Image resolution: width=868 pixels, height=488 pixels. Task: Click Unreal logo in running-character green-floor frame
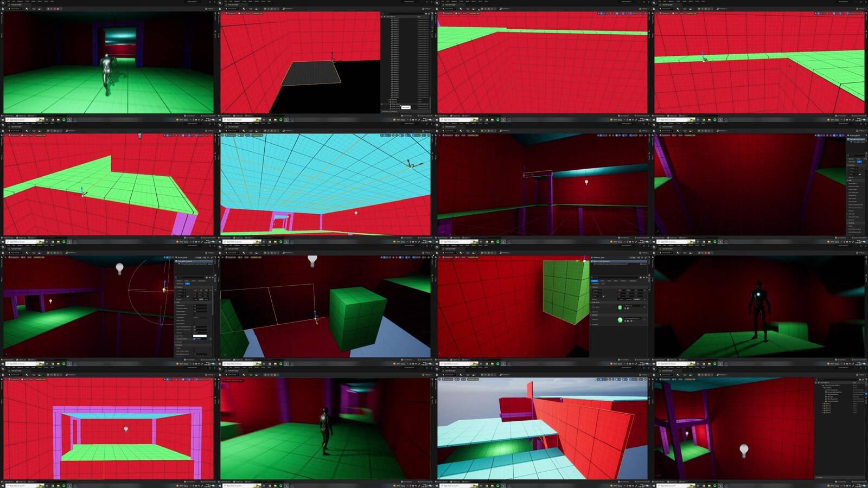pos(3,3)
